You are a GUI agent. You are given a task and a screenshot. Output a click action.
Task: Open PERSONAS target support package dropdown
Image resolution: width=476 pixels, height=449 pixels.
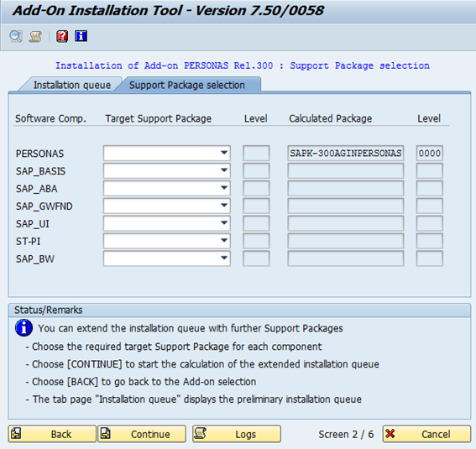167,153
